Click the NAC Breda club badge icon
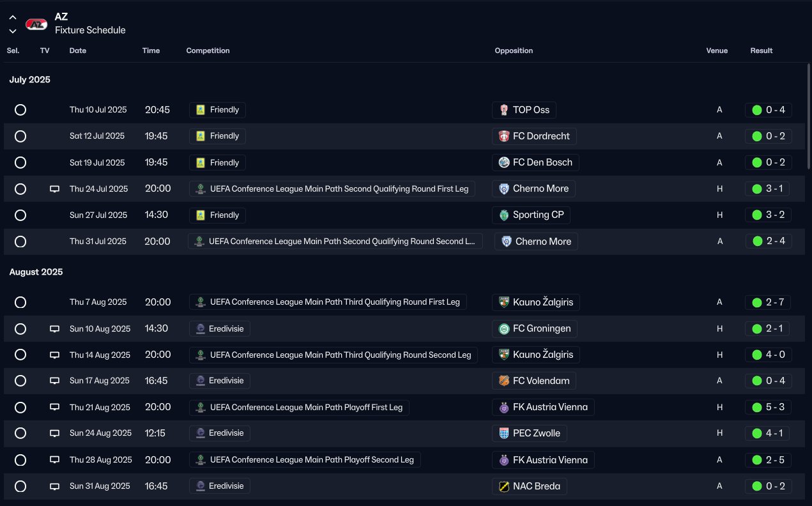Image resolution: width=812 pixels, height=506 pixels. [504, 486]
